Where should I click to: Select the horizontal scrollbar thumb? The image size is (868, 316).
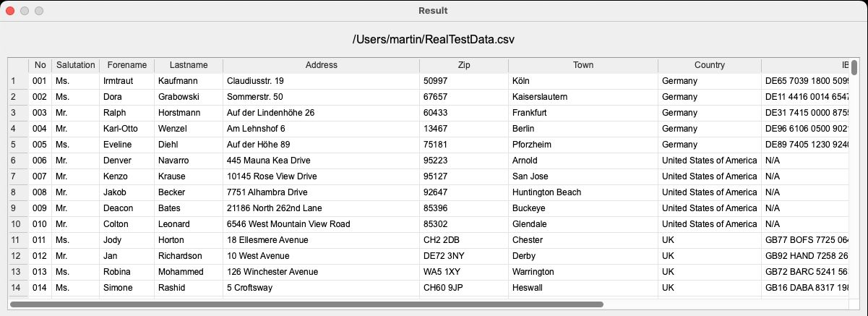pos(306,304)
